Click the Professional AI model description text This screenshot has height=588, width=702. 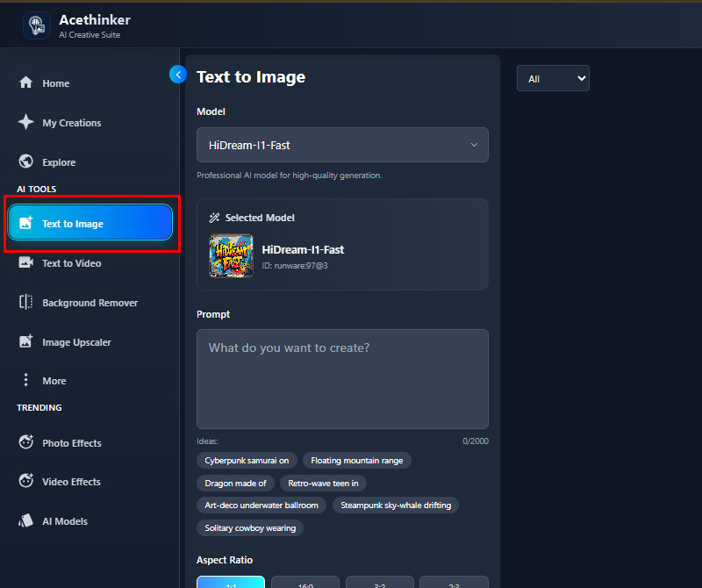point(290,176)
